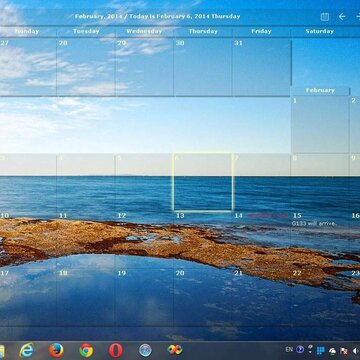Click the day 13 calendar cell

[x=203, y=240]
